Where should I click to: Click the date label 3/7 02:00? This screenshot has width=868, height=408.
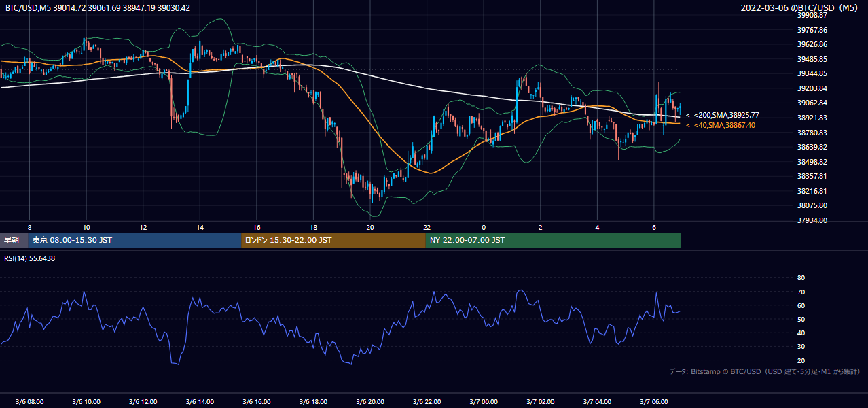click(541, 402)
